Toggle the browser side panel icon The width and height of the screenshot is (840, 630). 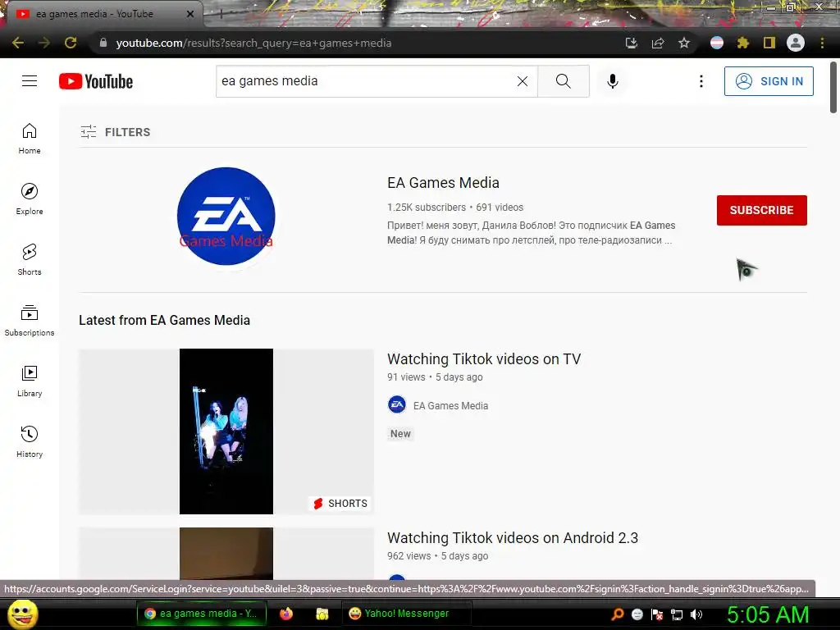click(769, 43)
